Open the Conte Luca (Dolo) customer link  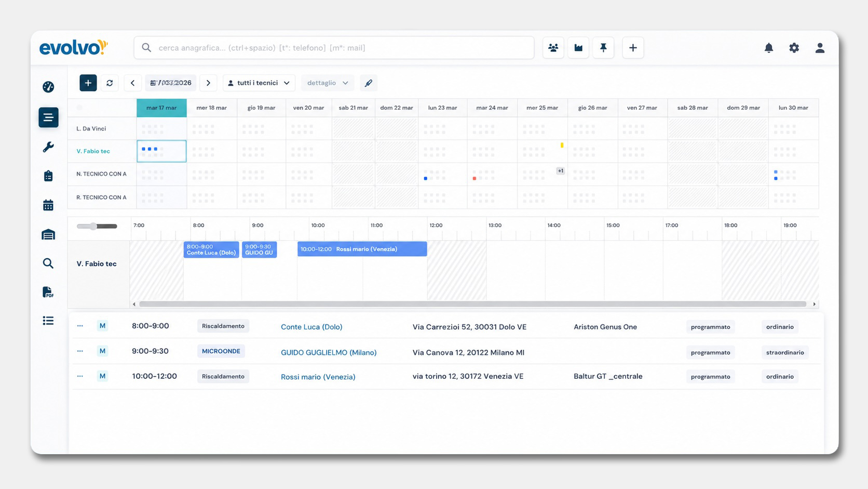(x=311, y=327)
